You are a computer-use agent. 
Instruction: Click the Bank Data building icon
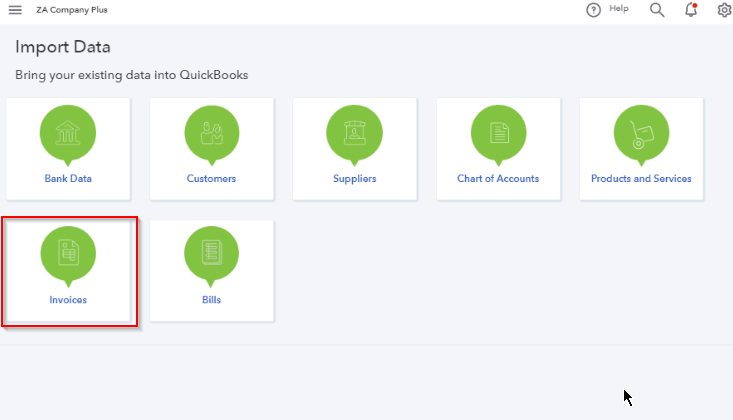[x=68, y=134]
